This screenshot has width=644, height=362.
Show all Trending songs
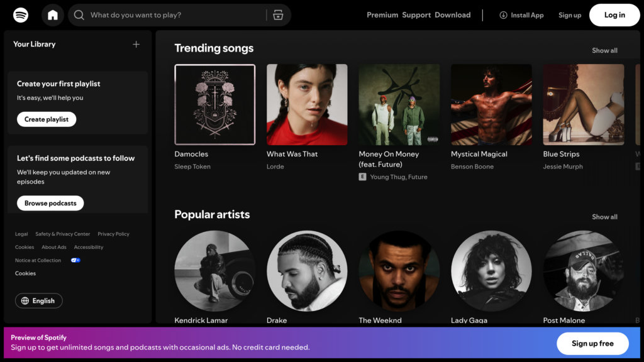(x=604, y=50)
